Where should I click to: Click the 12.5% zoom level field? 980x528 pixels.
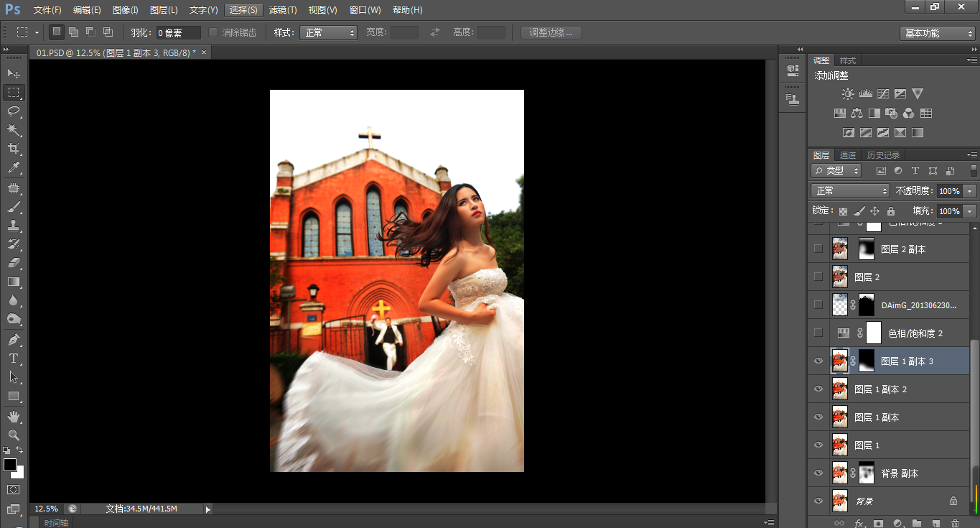tap(47, 509)
